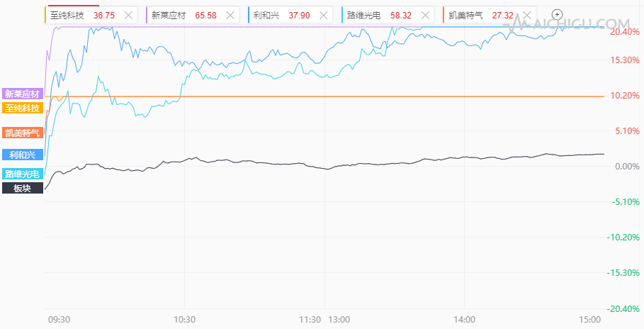This screenshot has height=329, width=644.
Task: Open the 利和兴 tab
Action: pyautogui.click(x=276, y=14)
